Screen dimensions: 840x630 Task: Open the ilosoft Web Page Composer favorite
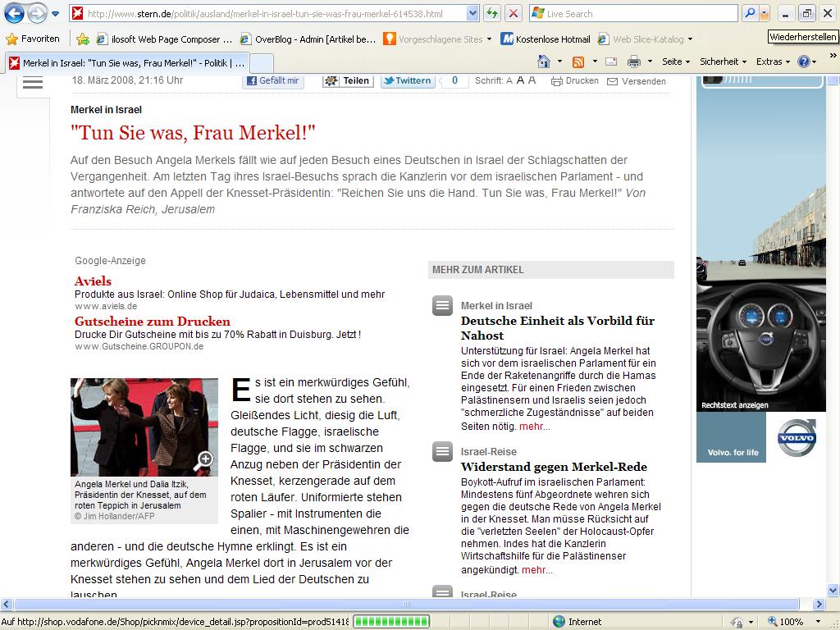click(x=164, y=39)
